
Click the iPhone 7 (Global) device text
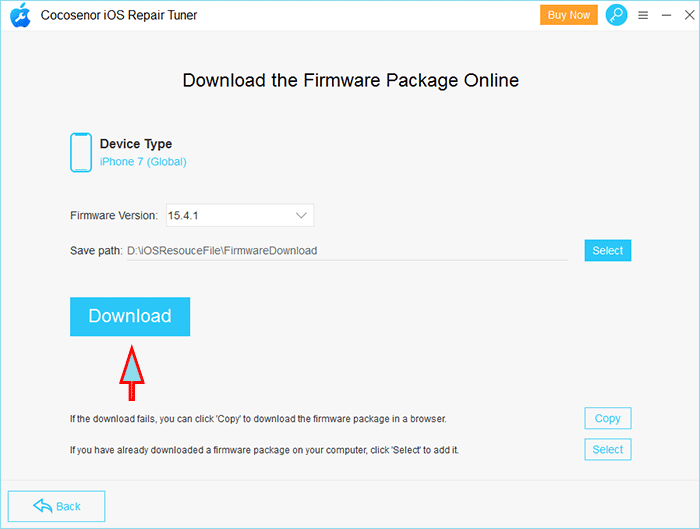coord(143,162)
